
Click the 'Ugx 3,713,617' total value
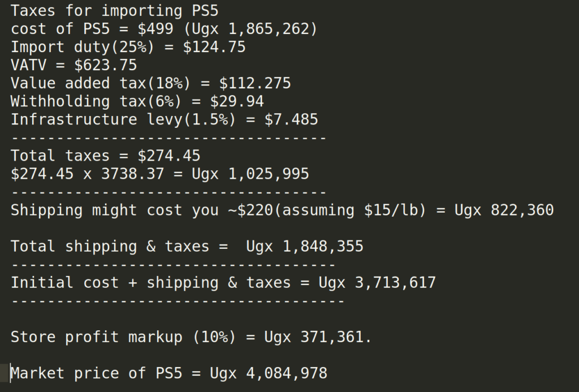[x=377, y=283]
